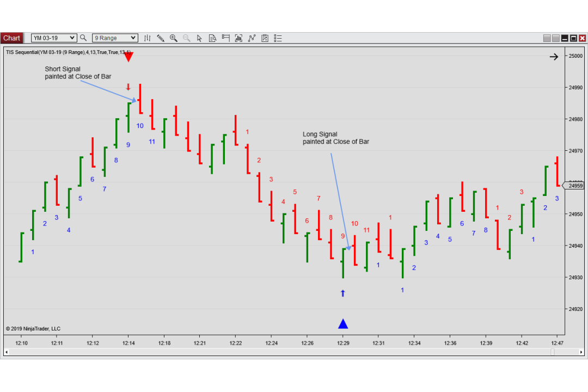Open the list-style toolbar icon

[x=278, y=38]
